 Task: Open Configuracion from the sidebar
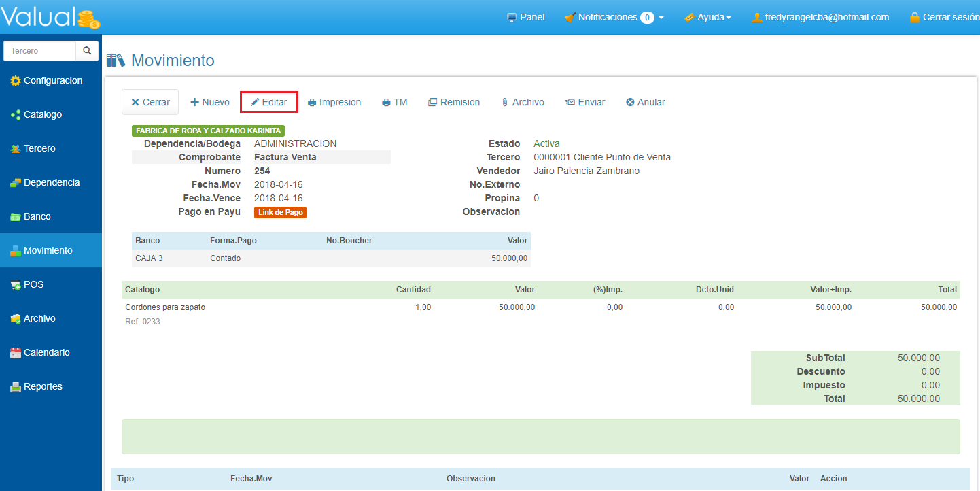52,80
